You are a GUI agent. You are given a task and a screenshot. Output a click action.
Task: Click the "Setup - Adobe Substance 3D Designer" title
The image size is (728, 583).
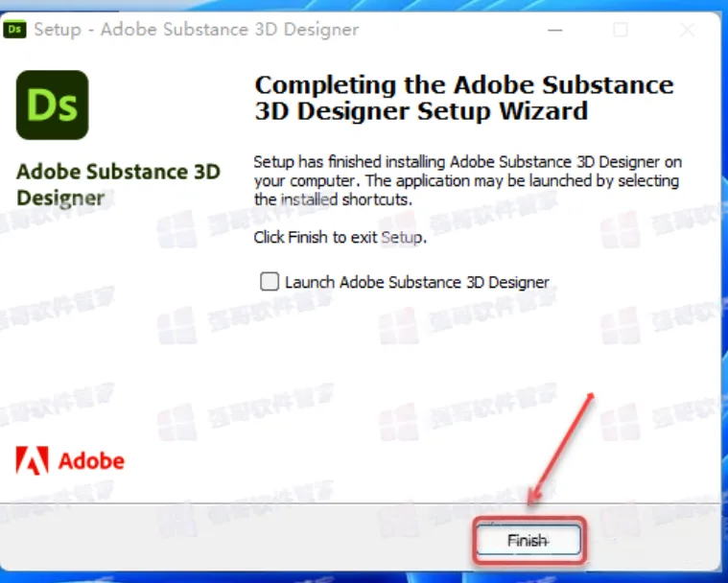click(197, 30)
